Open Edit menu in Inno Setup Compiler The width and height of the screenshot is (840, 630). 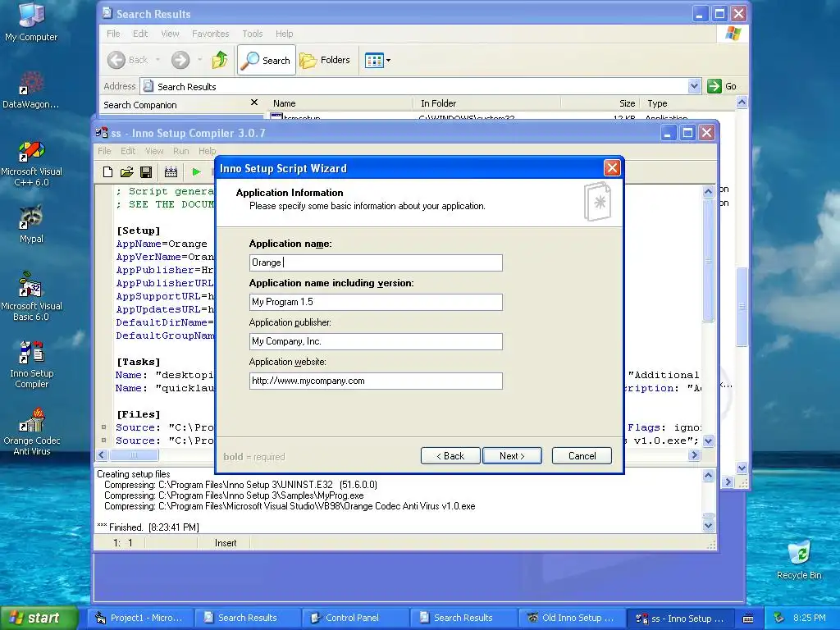pos(128,151)
